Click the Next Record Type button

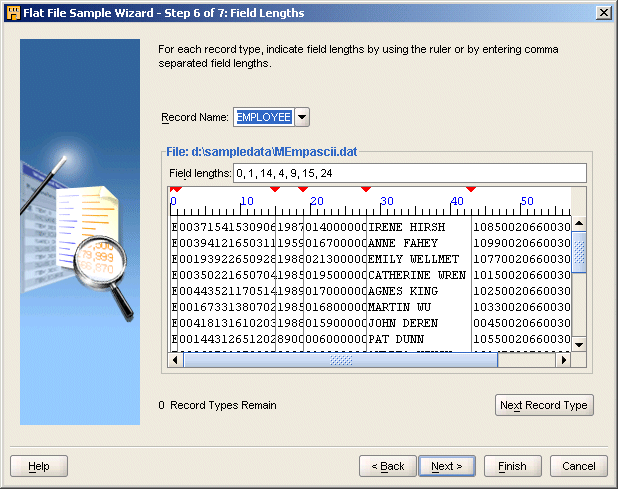[544, 405]
